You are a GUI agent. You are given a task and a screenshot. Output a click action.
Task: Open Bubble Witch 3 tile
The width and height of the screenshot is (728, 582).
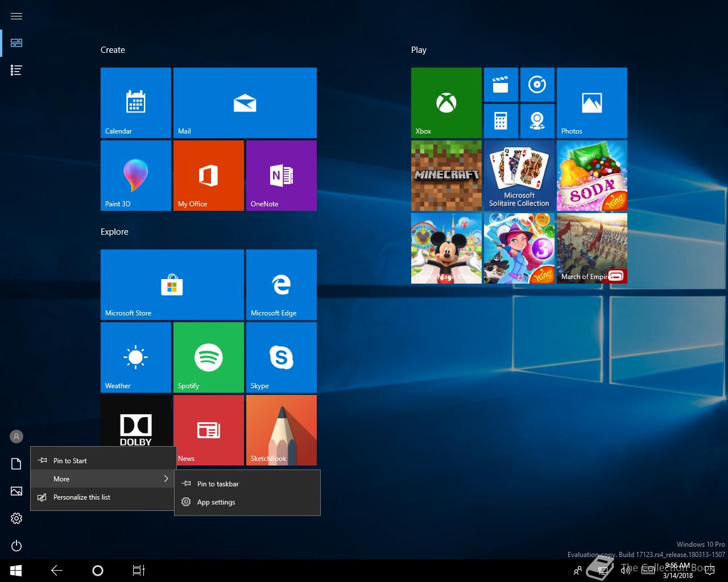519,248
